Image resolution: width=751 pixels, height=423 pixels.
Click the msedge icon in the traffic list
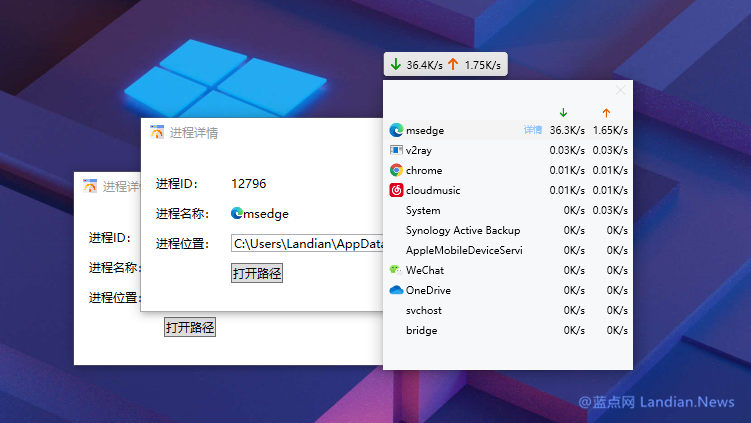396,130
